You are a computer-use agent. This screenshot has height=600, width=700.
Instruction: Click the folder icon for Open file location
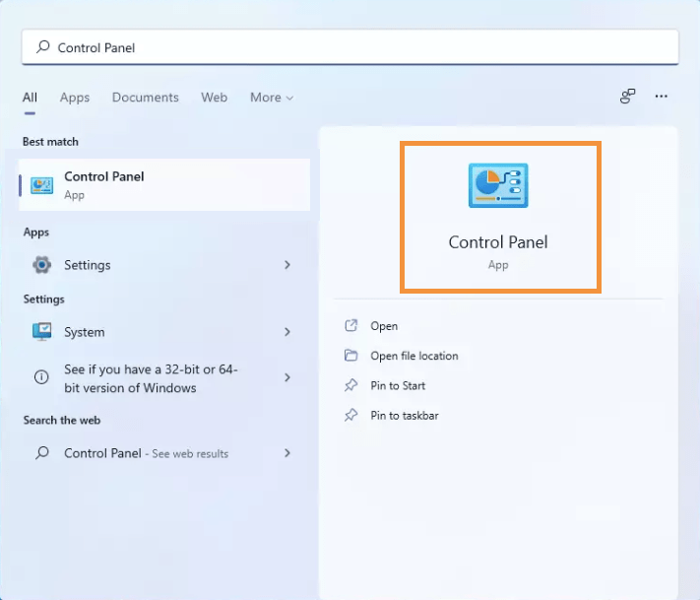tap(350, 356)
